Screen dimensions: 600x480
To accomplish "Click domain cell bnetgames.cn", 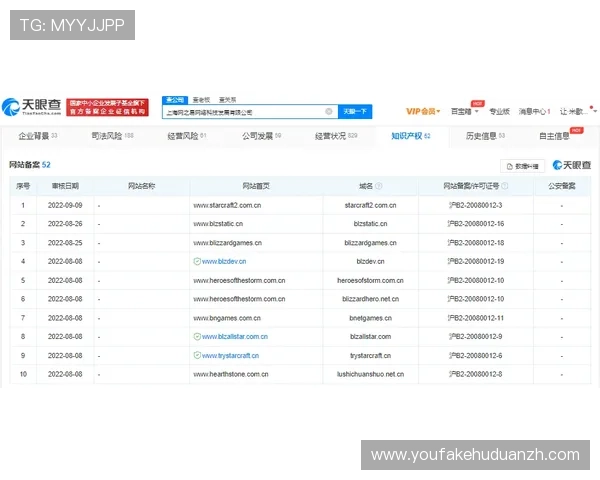I will click(x=370, y=318).
